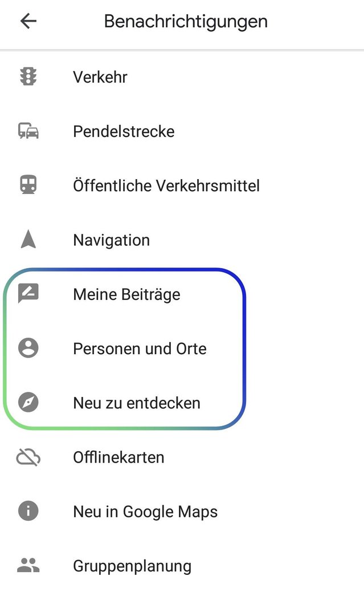The height and width of the screenshot is (616, 364).
Task: Tap the info icon beside Neu in Google Maps
Action: 28,511
